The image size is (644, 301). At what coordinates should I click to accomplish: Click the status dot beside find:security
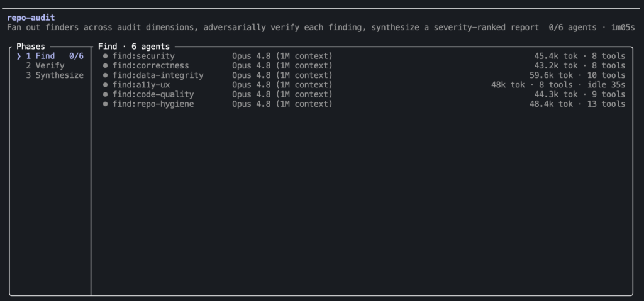[106, 57]
